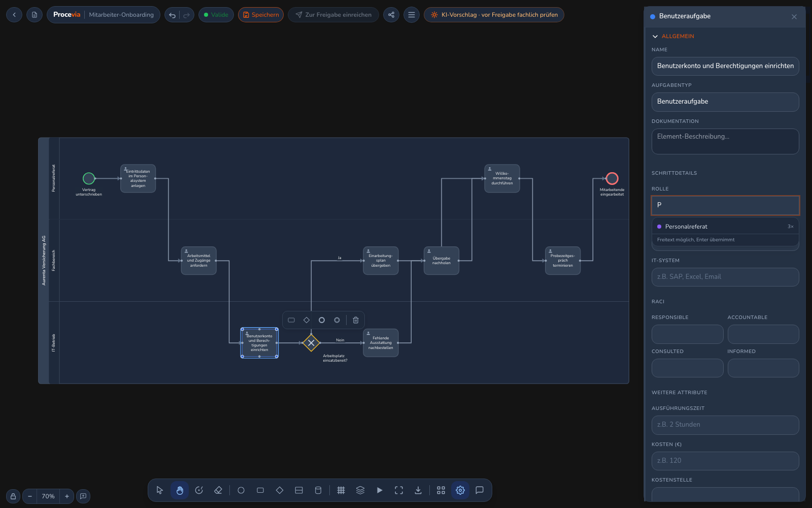Open the document icon button

pos(35,15)
